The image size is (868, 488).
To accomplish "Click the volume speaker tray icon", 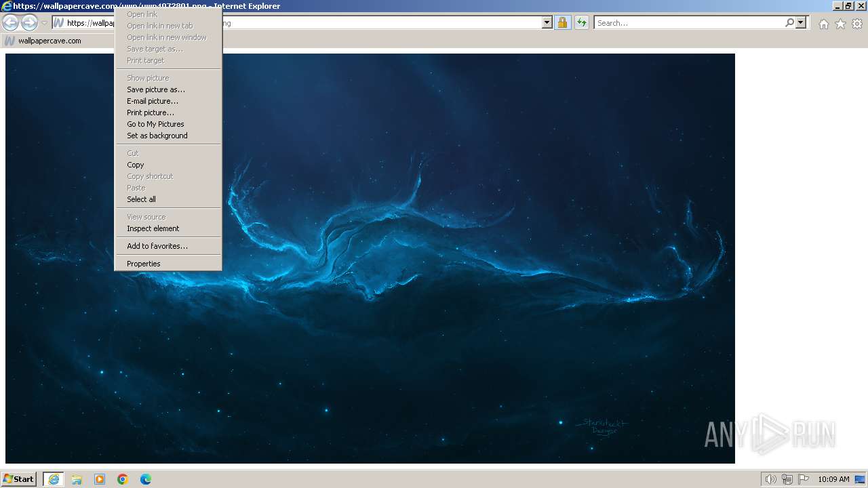I will (770, 479).
